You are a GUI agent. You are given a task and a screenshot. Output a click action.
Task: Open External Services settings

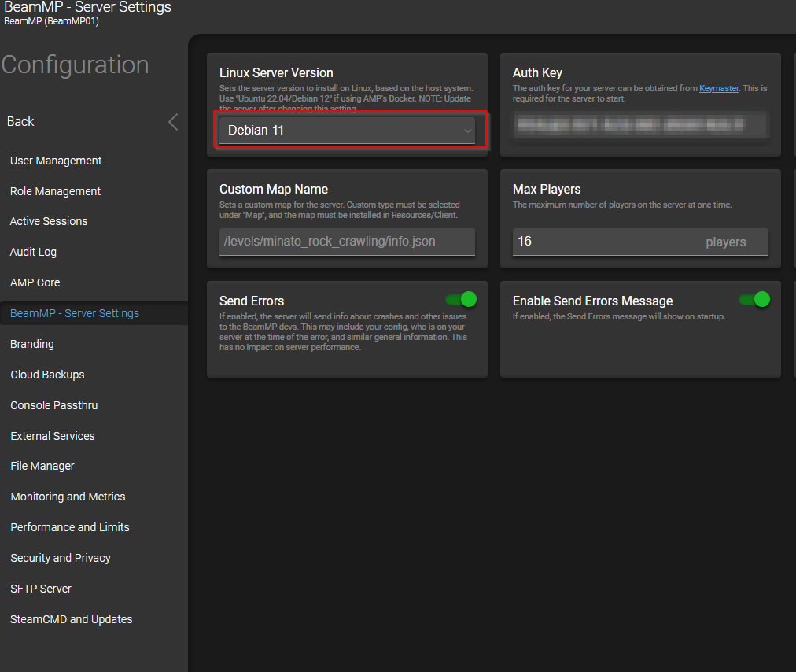point(53,436)
